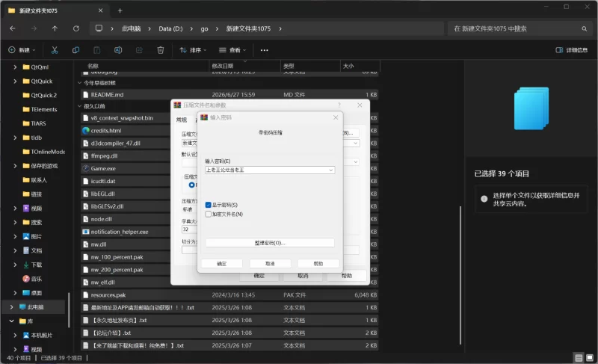
Task: Click the navigation pane vertical scrollbar
Action: (69, 309)
